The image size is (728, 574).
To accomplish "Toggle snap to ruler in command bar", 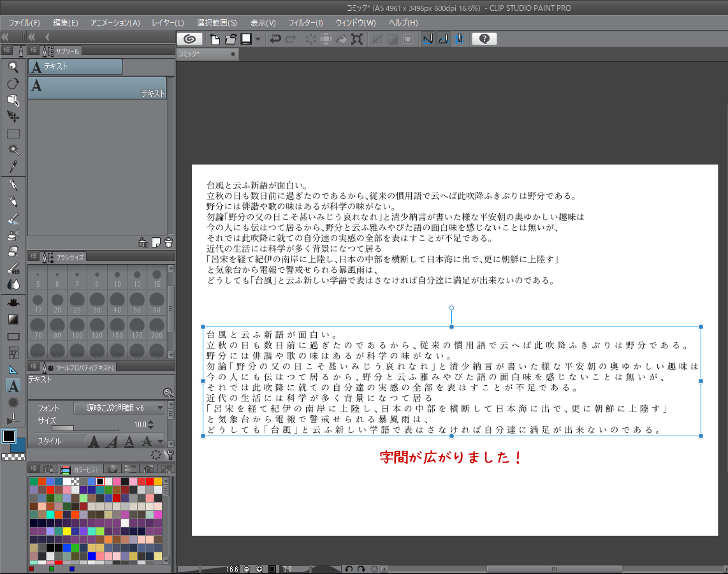I will (428, 39).
